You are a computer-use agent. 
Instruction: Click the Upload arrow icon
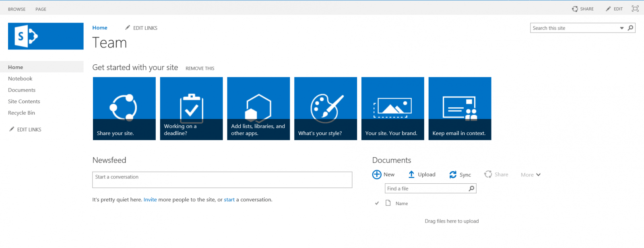[x=411, y=174]
